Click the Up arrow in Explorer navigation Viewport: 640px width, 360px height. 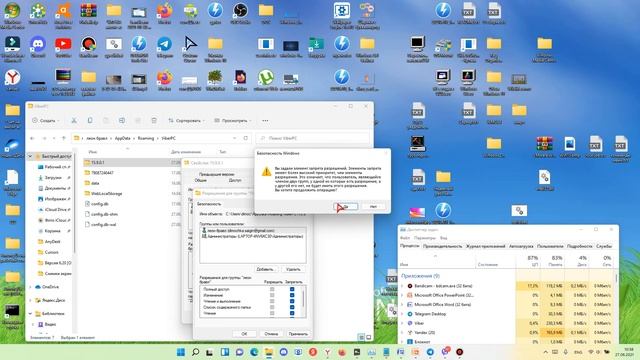pos(64,138)
